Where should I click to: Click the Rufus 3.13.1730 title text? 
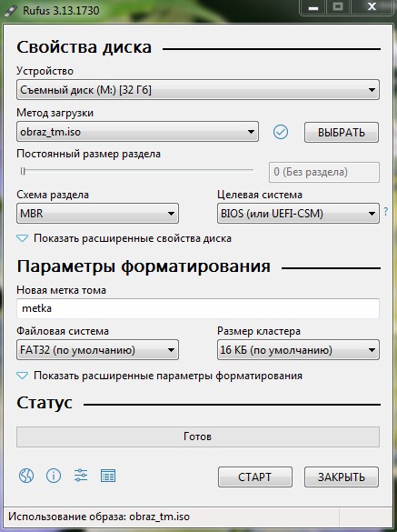61,11
